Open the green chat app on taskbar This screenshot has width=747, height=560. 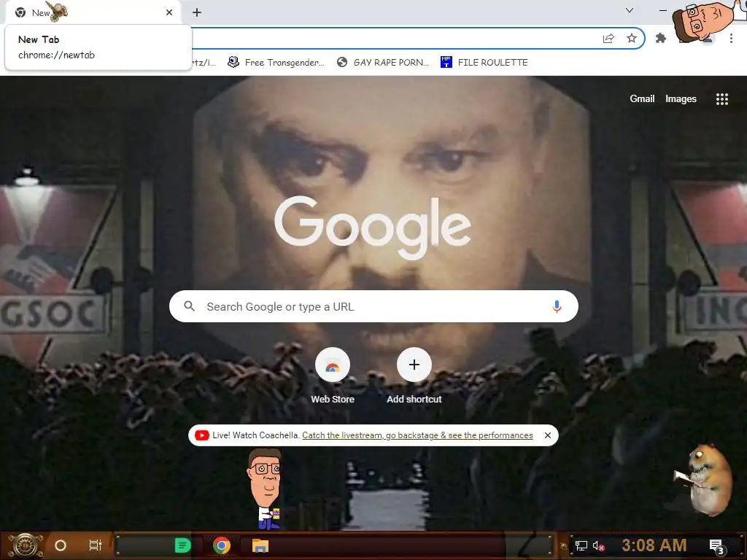point(182,545)
